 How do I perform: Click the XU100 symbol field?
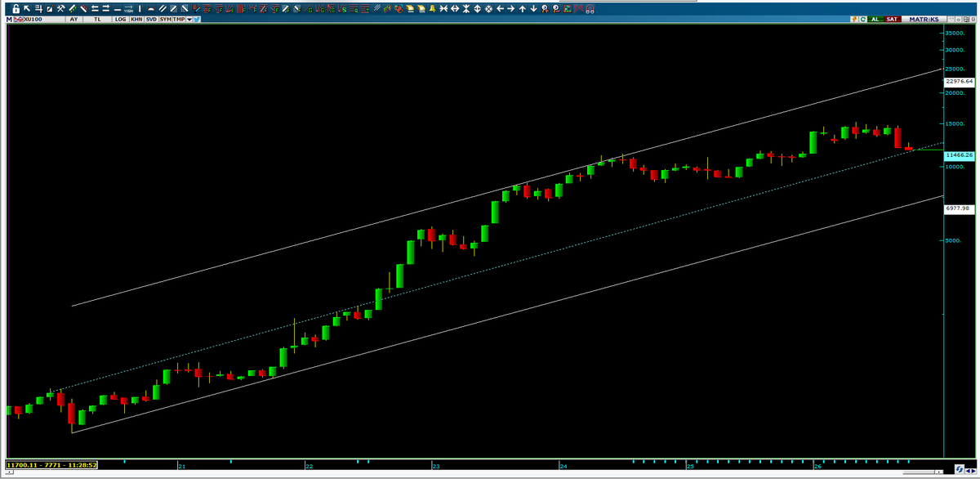pos(42,19)
